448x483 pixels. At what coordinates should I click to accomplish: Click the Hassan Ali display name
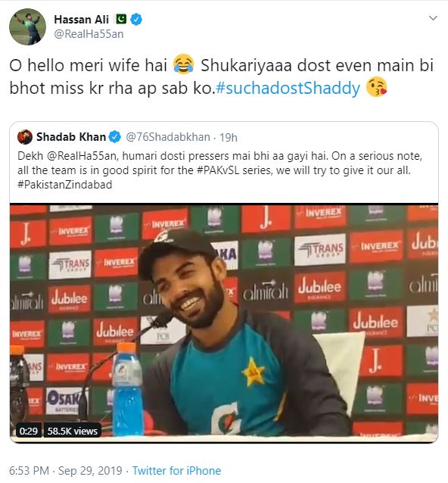pos(81,20)
